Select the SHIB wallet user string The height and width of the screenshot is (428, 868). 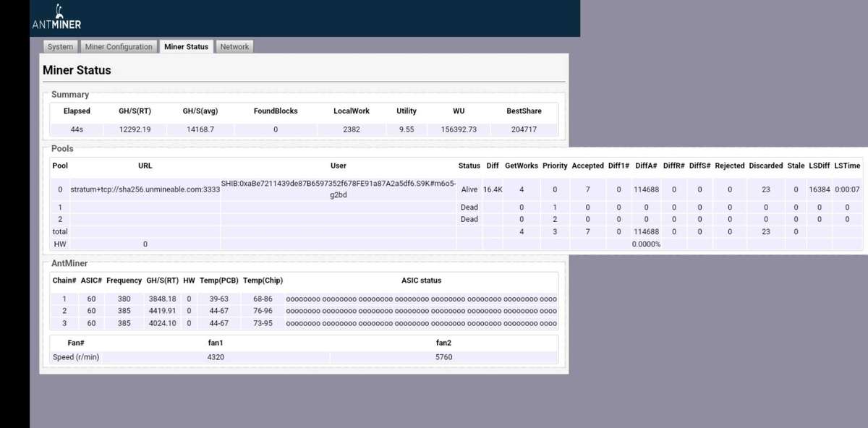coord(339,189)
